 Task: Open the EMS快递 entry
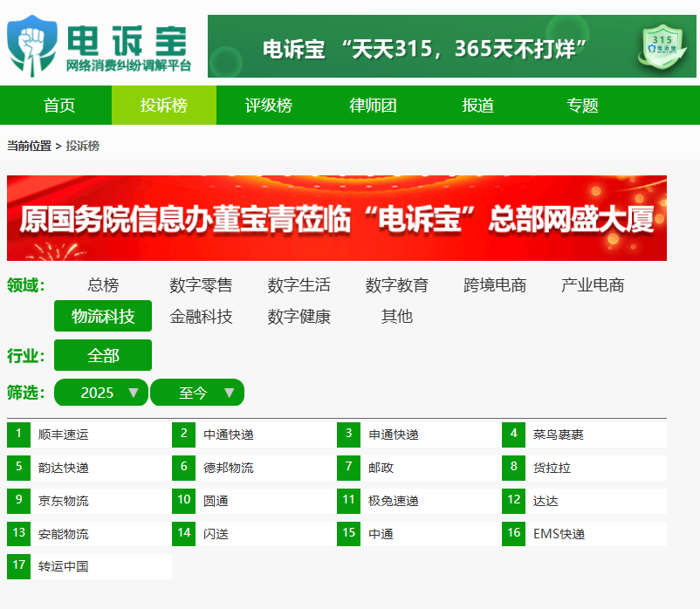(559, 534)
